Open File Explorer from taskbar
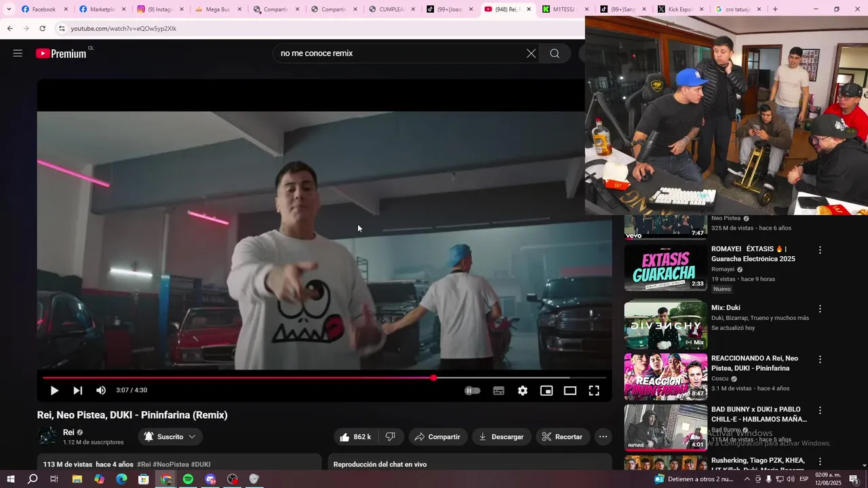This screenshot has width=868, height=488. pyautogui.click(x=77, y=479)
